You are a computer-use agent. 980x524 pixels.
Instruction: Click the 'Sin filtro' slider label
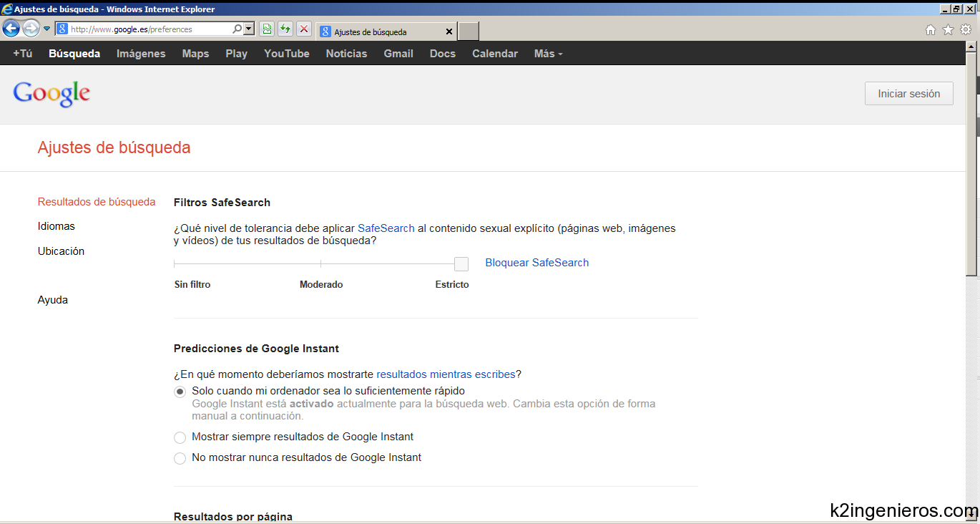click(x=192, y=285)
